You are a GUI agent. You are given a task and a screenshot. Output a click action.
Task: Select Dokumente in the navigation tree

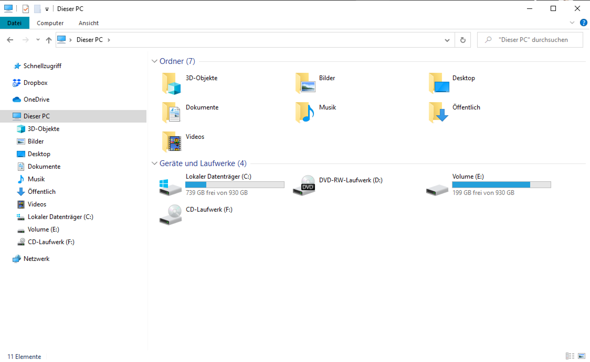point(44,166)
